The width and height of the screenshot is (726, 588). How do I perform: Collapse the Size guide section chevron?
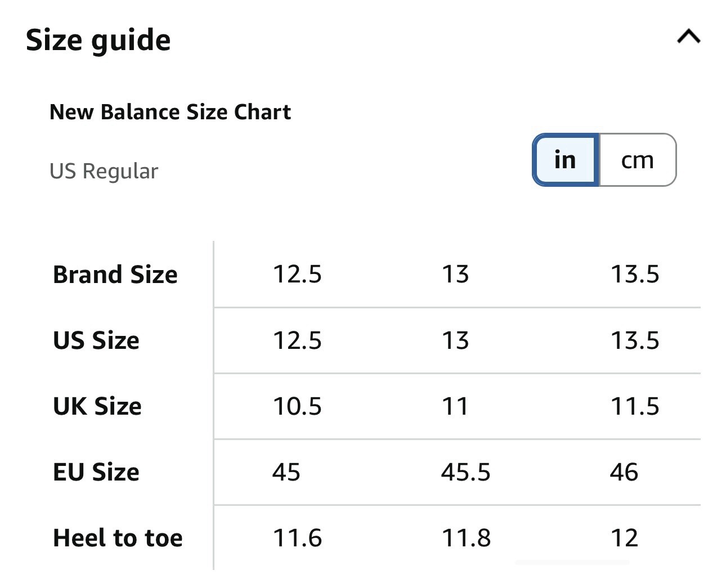pyautogui.click(x=688, y=37)
